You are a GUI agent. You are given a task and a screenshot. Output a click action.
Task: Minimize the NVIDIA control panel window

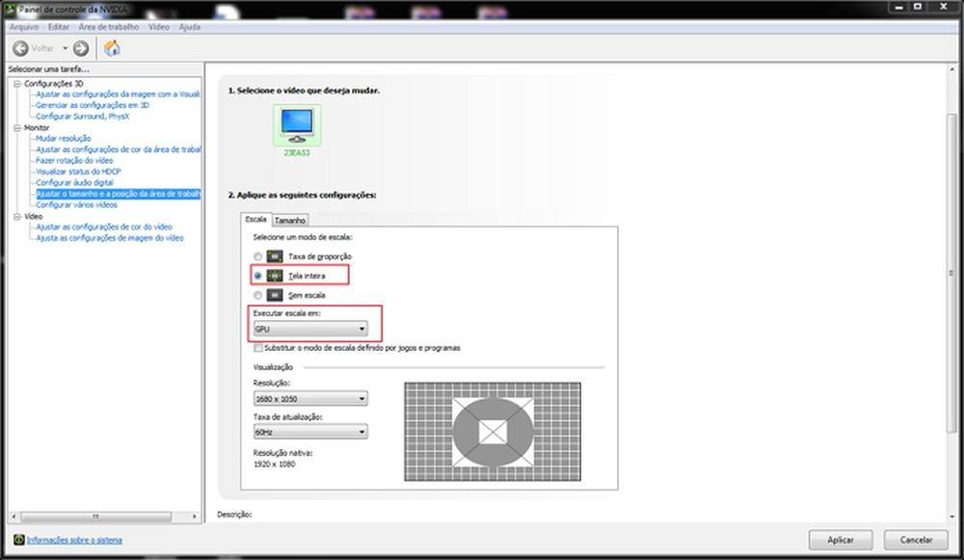[x=898, y=8]
